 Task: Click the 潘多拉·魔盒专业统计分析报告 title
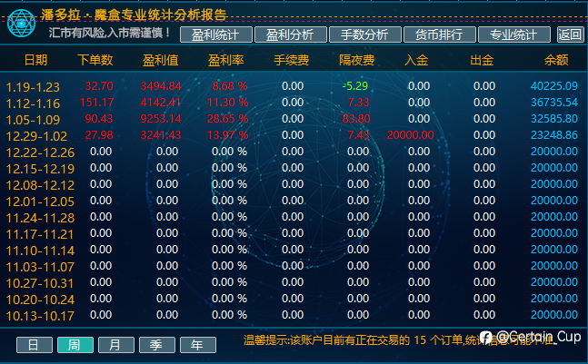(134, 15)
